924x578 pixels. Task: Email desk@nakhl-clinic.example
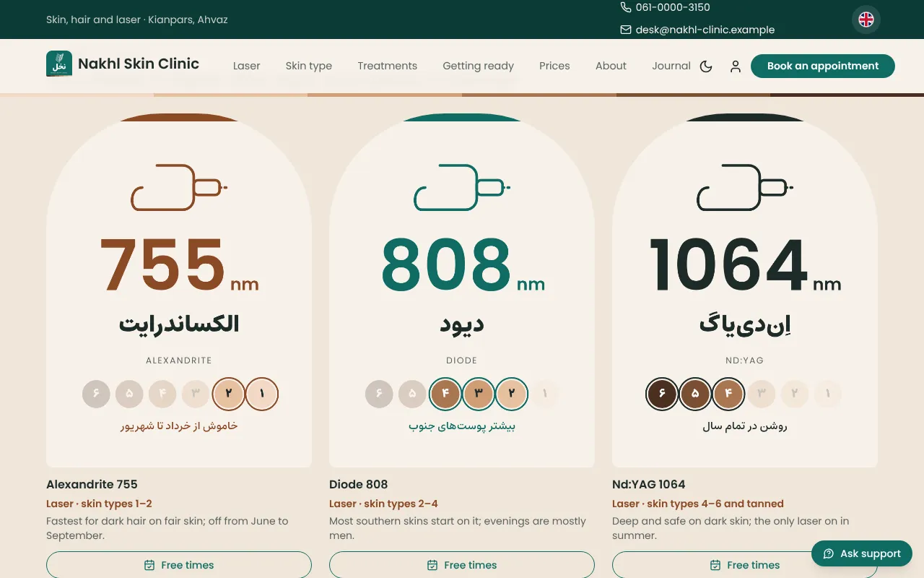click(x=697, y=30)
